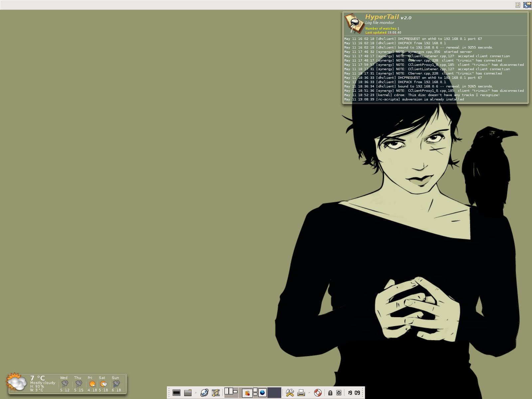Switch to the first workspace in pager

tap(231, 393)
